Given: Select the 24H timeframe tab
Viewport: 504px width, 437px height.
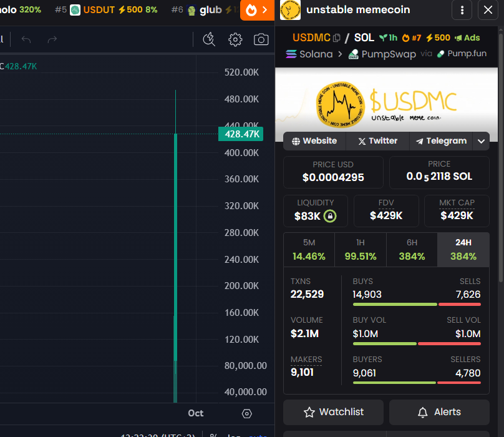Looking at the screenshot, I should point(463,250).
